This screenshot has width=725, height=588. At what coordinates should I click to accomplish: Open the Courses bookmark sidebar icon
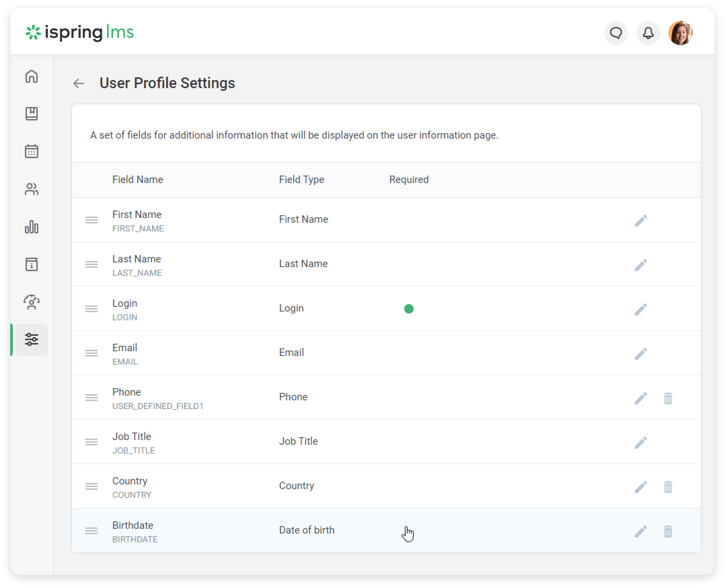click(x=32, y=114)
